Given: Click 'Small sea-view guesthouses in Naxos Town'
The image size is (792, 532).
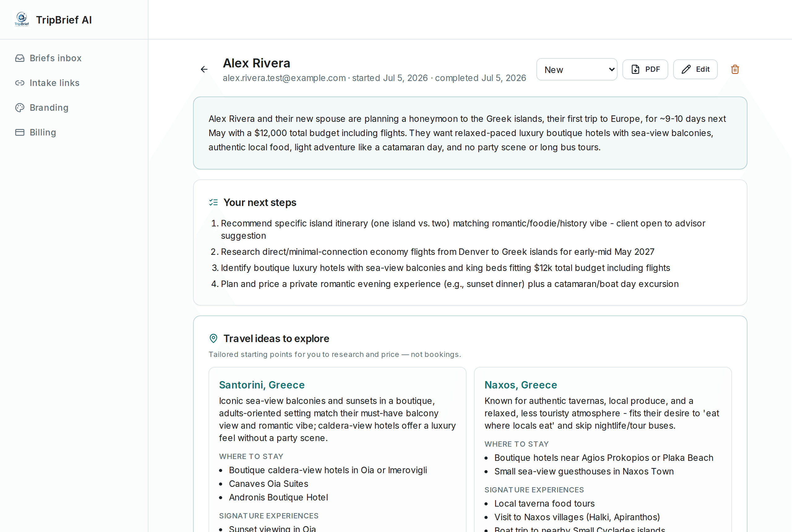Looking at the screenshot, I should tap(584, 471).
